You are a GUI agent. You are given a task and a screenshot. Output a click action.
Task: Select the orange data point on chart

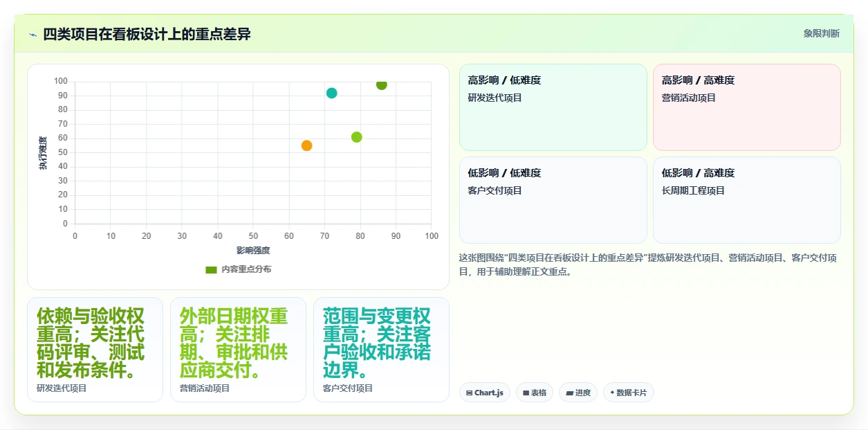306,145
